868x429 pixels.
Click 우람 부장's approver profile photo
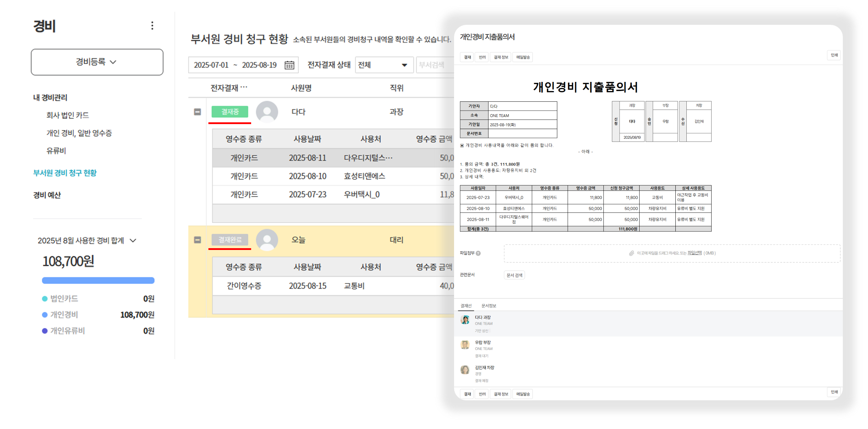tap(465, 345)
